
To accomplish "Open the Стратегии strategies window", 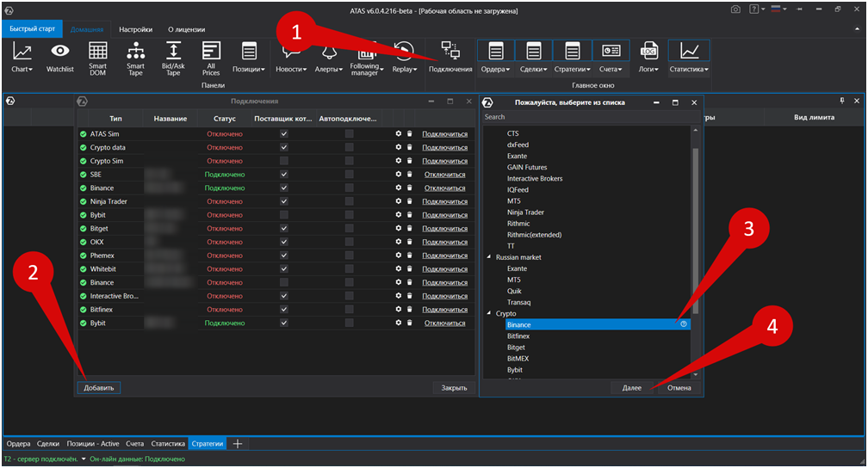I will click(x=573, y=57).
